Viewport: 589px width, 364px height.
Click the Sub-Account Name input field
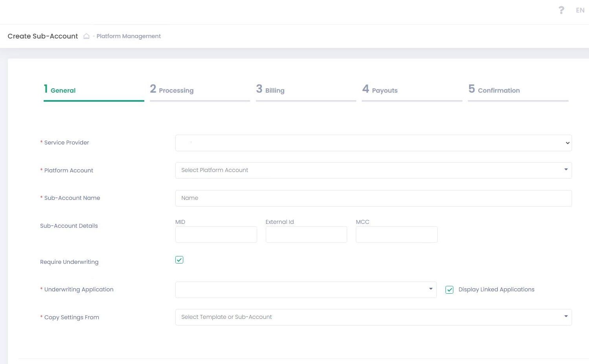pyautogui.click(x=373, y=198)
